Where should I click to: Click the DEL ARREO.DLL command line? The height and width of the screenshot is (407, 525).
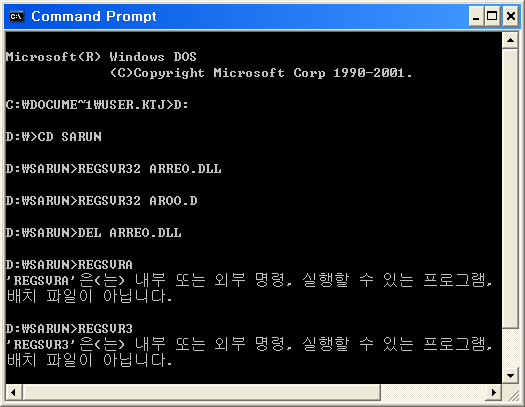tap(93, 232)
